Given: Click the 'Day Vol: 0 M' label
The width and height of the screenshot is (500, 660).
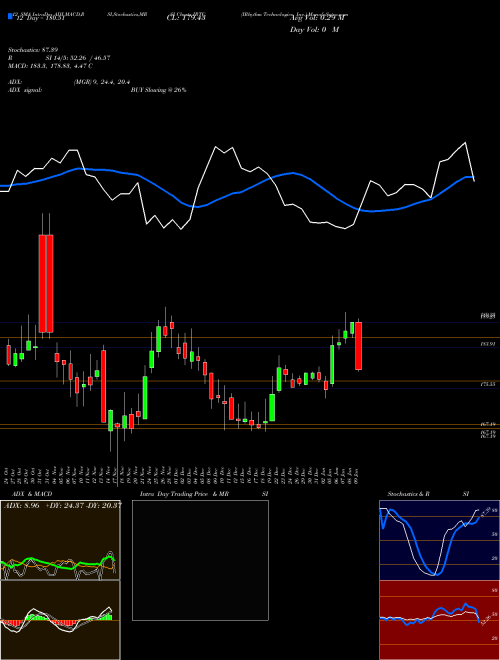Looking at the screenshot, I should [314, 30].
